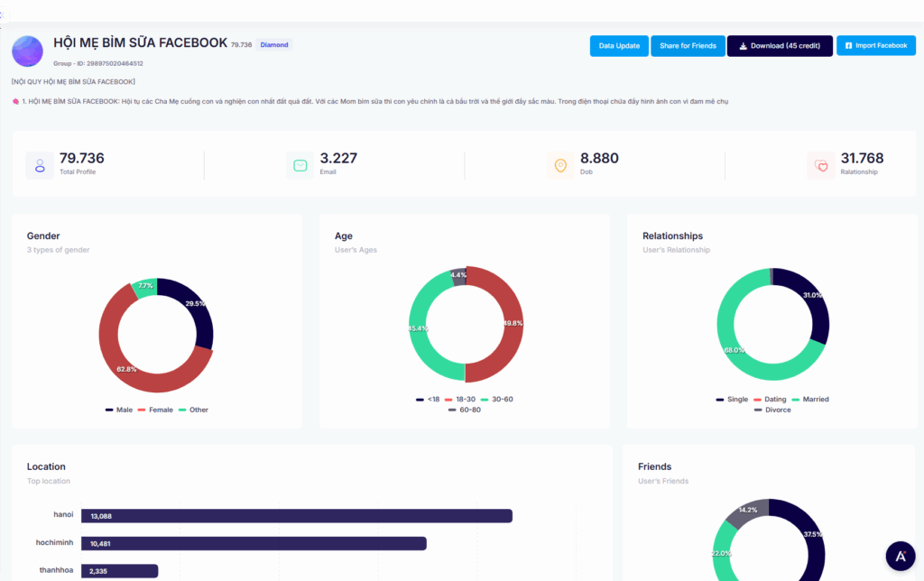
Task: Click the '8.880' Dob value
Action: pos(599,158)
